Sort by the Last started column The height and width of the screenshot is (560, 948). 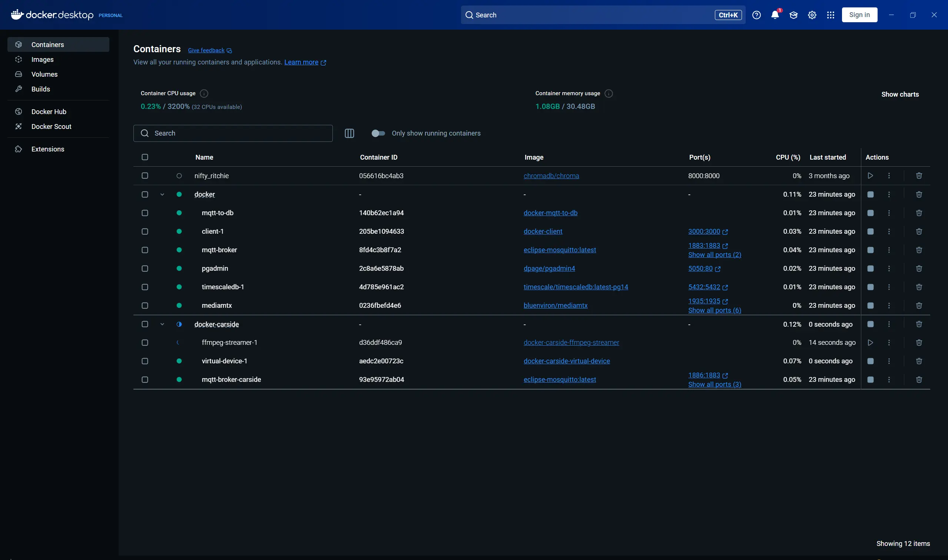coord(827,157)
